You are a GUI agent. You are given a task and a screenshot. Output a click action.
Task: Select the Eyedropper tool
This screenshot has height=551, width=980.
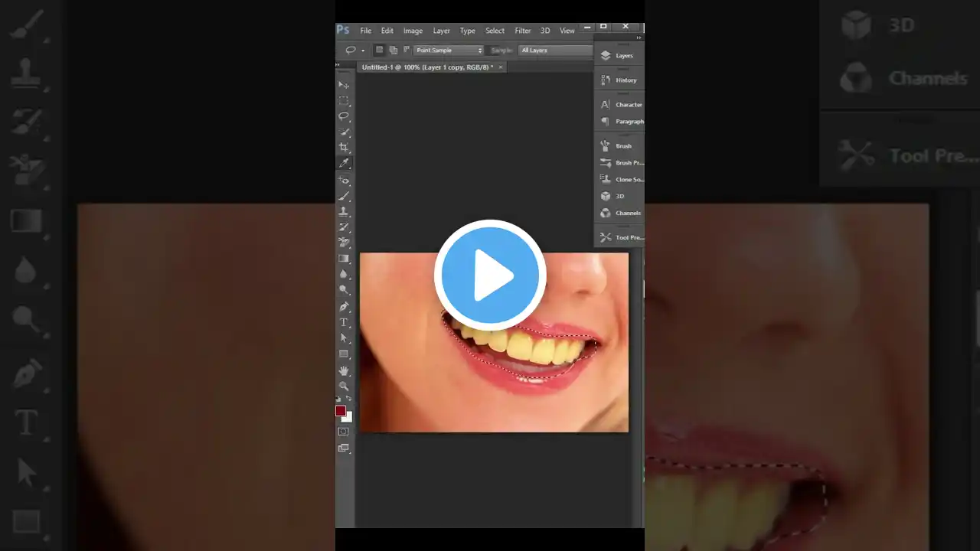click(x=344, y=163)
